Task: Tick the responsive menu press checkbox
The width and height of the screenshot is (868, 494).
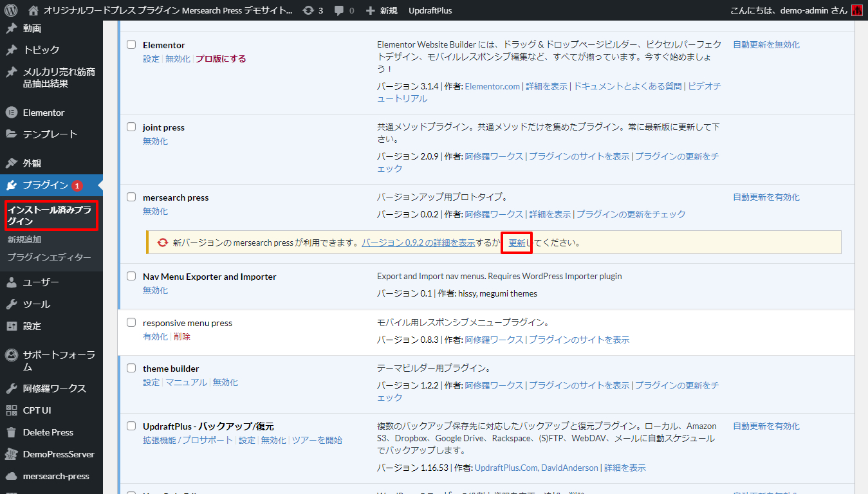Action: coord(131,323)
